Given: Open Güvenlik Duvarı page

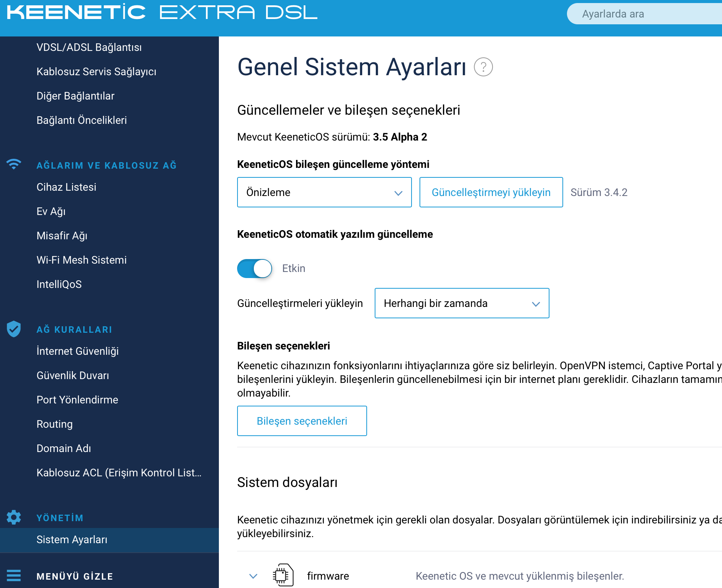Looking at the screenshot, I should point(73,375).
